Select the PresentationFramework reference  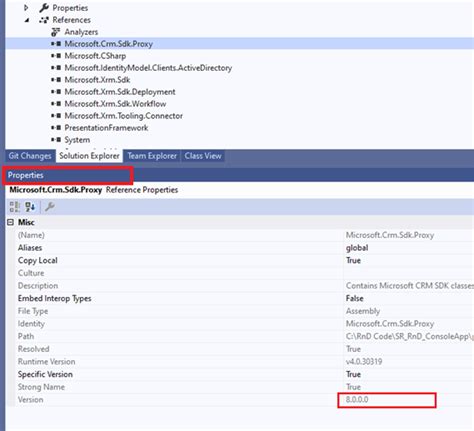(106, 128)
